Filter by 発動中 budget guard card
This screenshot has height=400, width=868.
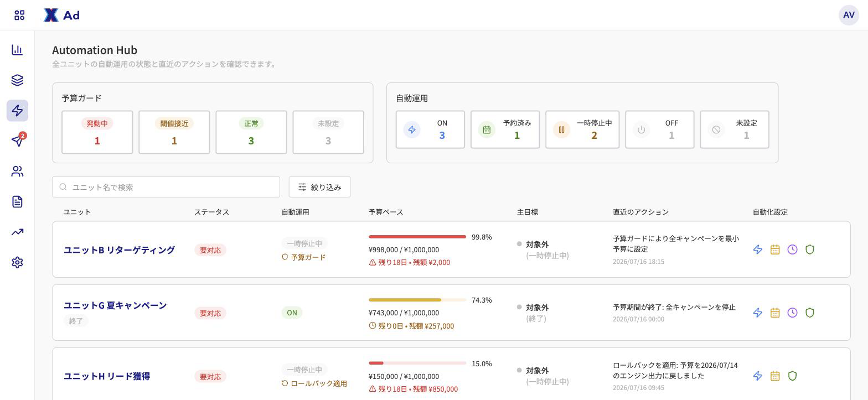[x=97, y=132]
